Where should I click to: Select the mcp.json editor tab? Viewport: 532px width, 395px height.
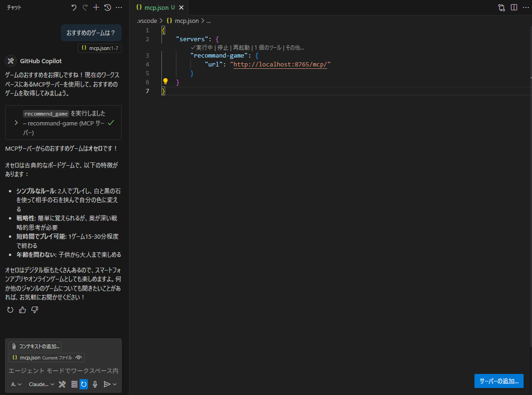pyautogui.click(x=160, y=7)
